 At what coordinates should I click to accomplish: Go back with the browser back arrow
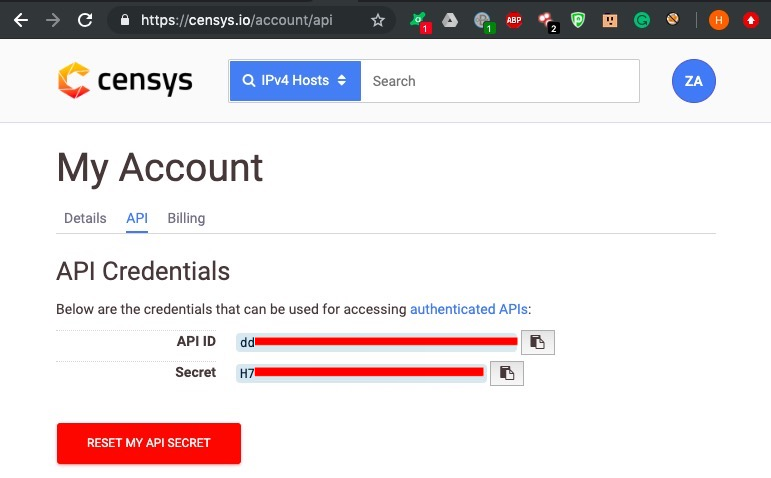click(x=21, y=20)
